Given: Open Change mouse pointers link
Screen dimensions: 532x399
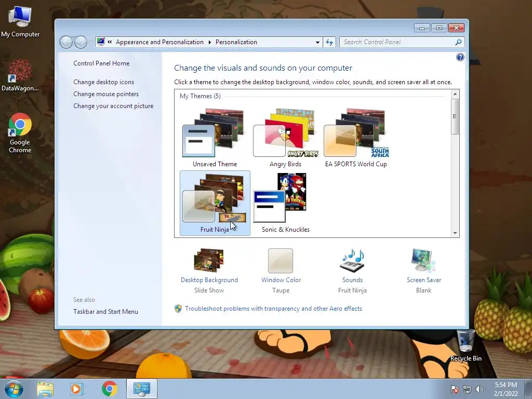Looking at the screenshot, I should [x=106, y=94].
